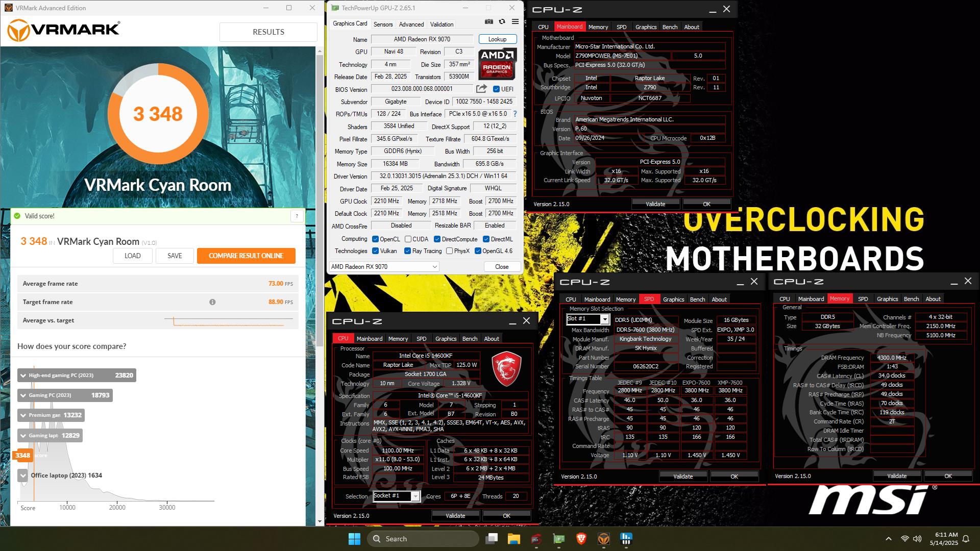Take a GPU-Z screenshot with camera icon
The width and height of the screenshot is (980, 551).
[489, 21]
